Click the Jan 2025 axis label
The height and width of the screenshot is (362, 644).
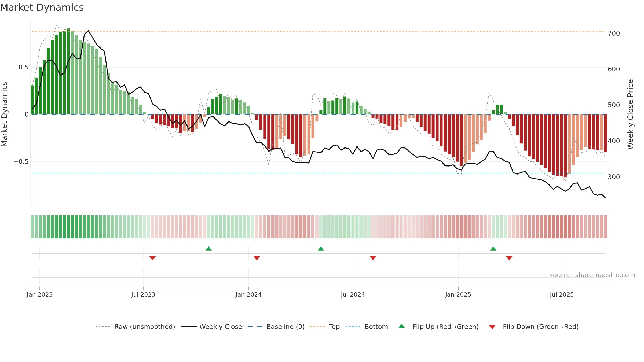point(458,294)
